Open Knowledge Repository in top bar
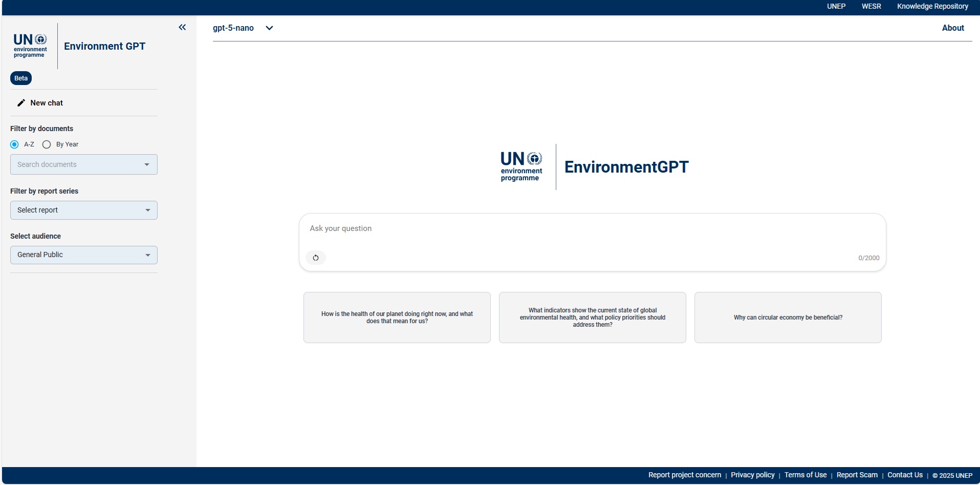This screenshot has width=980, height=485. [x=932, y=7]
